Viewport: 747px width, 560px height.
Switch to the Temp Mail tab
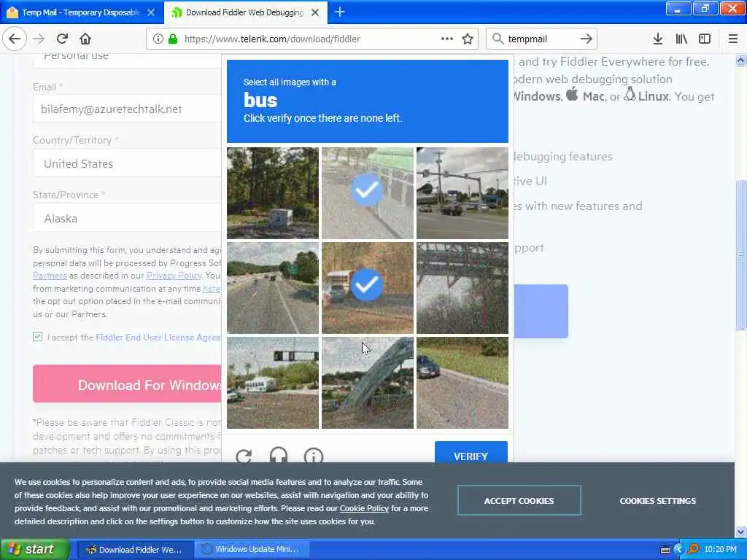81,12
